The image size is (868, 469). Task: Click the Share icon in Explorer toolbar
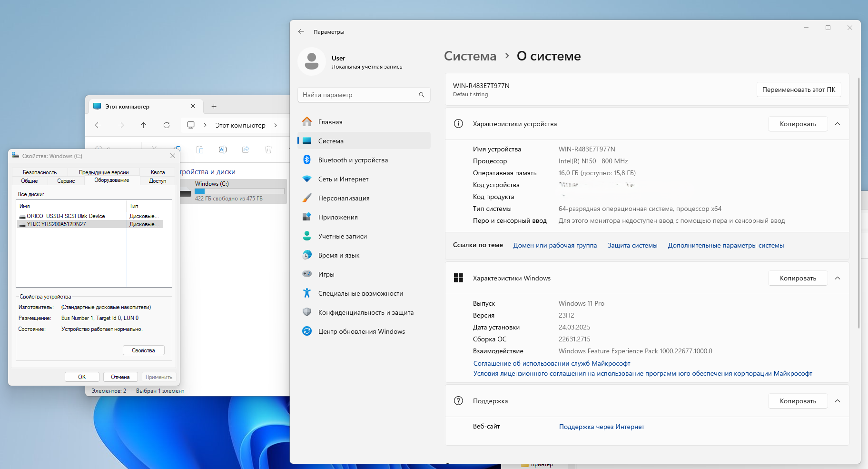[x=246, y=150]
